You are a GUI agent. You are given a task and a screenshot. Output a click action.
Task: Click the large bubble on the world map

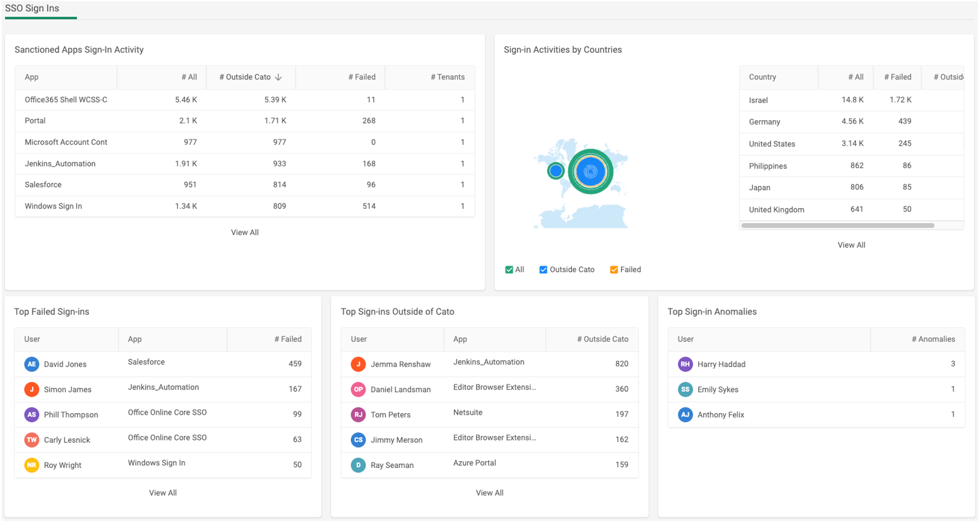pyautogui.click(x=592, y=172)
